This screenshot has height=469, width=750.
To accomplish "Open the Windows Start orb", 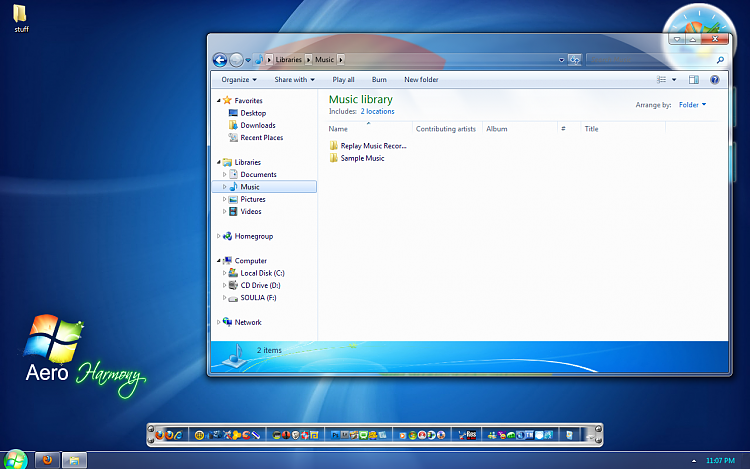I will click(15, 460).
